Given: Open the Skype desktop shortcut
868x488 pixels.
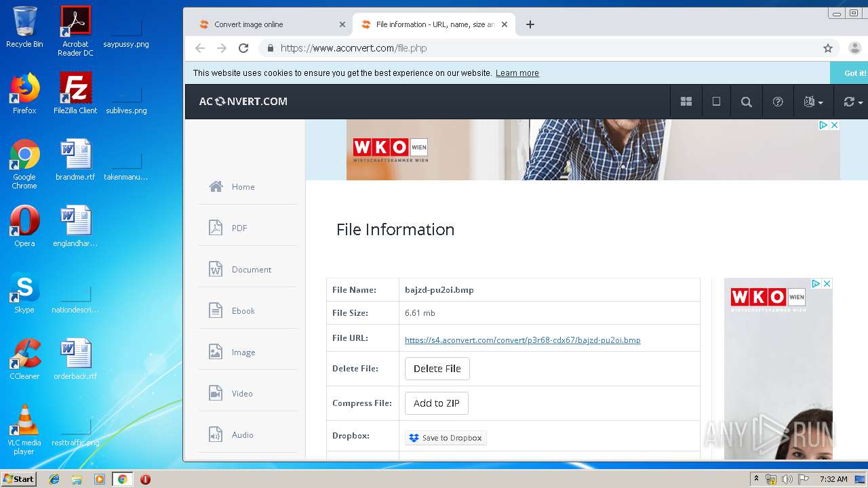Looking at the screenshot, I should coord(24,293).
